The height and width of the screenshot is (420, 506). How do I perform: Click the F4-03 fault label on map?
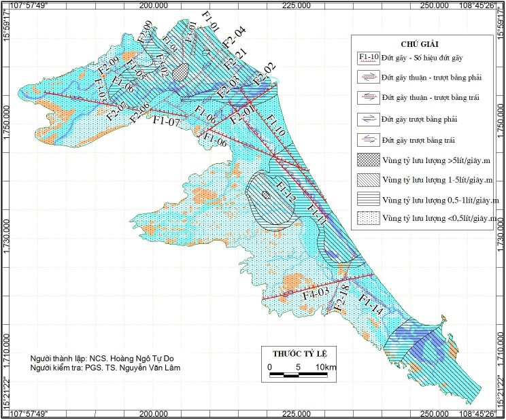point(316,294)
